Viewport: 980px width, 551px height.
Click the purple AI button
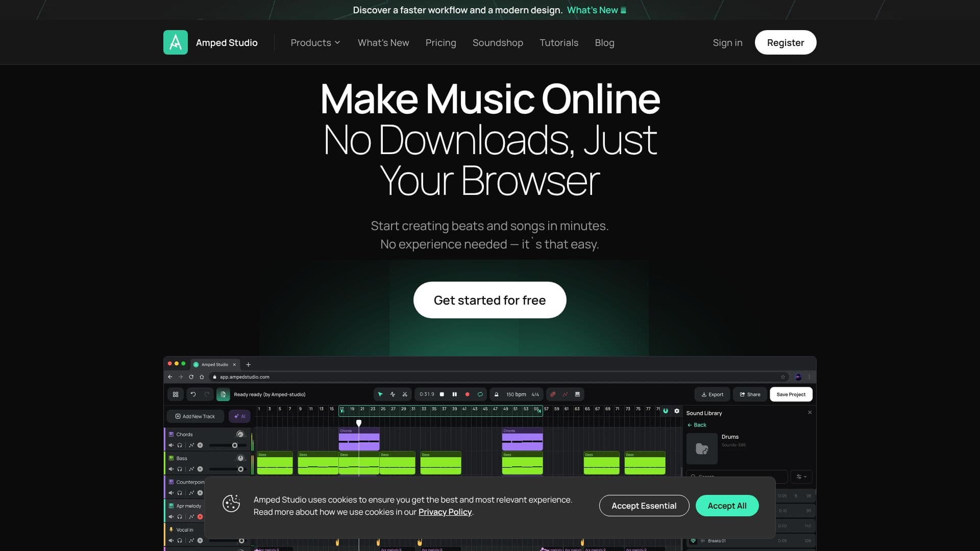point(239,416)
